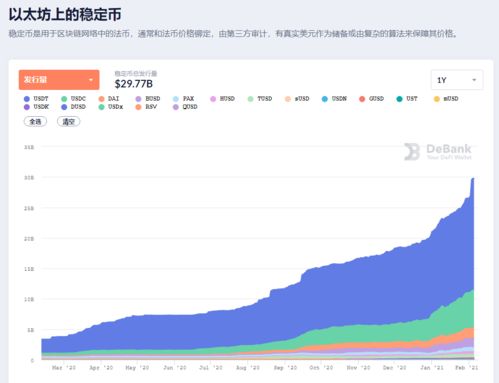
Task: Click the sUSD legend dot icon
Action: point(288,99)
